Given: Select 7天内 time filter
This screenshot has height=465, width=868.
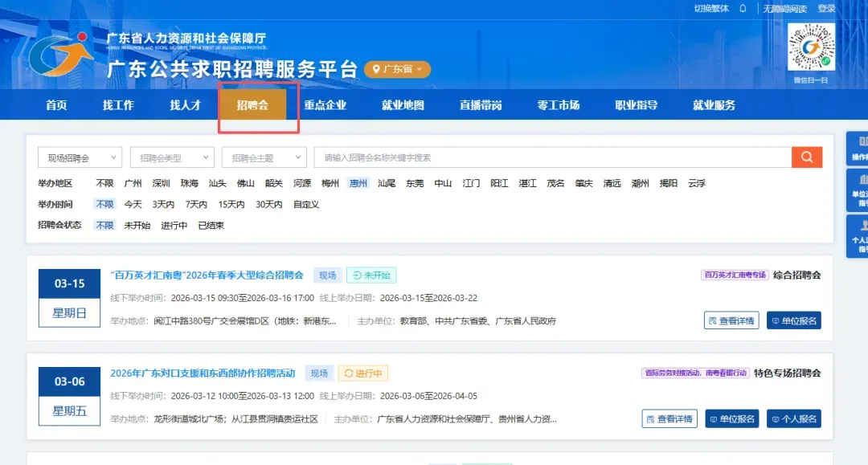Looking at the screenshot, I should click(196, 204).
